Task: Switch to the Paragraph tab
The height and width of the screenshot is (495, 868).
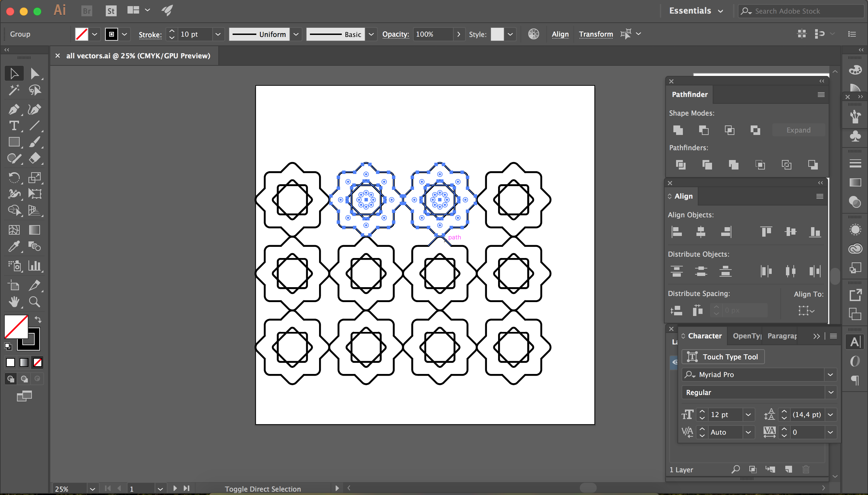Action: click(782, 336)
